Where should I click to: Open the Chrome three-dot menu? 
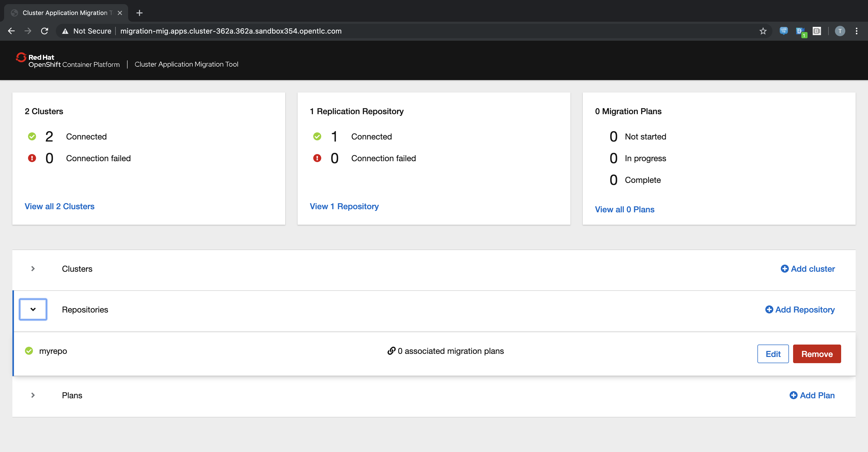pos(857,31)
